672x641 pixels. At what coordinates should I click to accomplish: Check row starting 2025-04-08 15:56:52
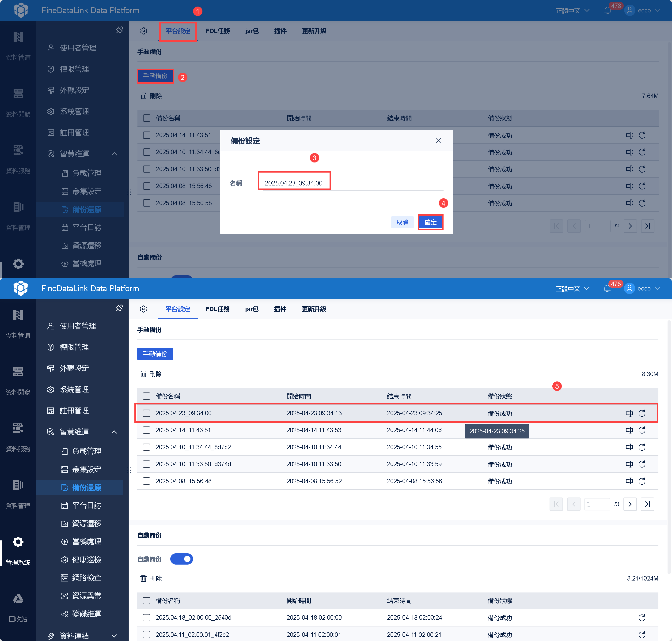[147, 481]
